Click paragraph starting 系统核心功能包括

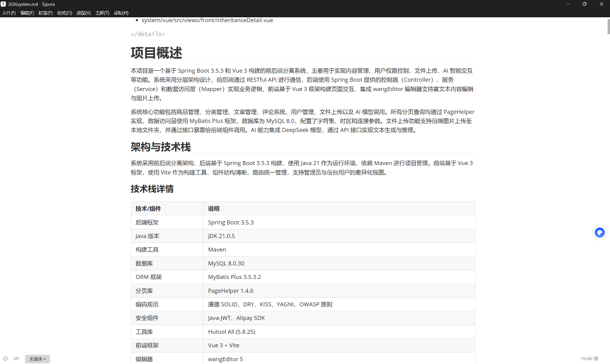point(303,121)
